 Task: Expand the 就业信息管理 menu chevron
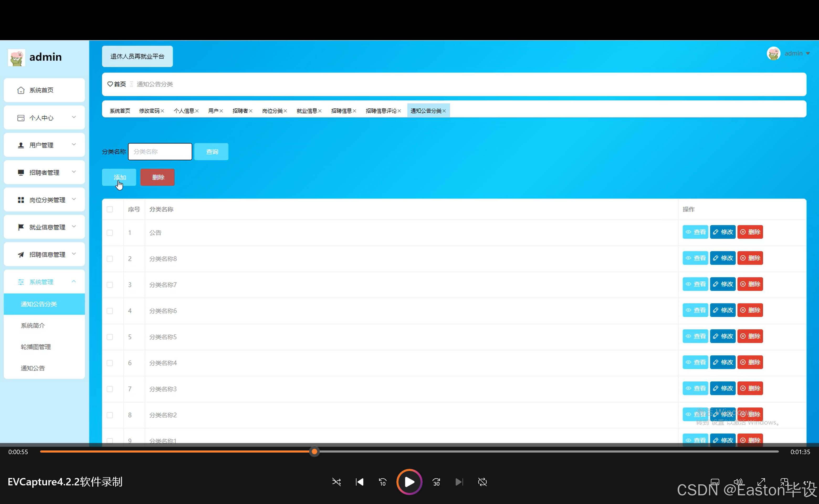[74, 226]
